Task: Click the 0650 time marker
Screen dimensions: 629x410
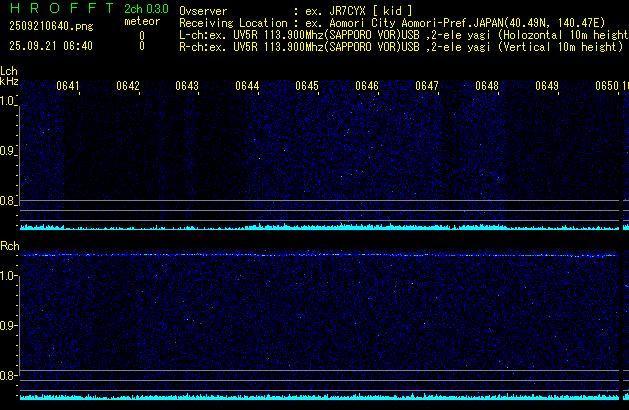Action: pos(607,86)
